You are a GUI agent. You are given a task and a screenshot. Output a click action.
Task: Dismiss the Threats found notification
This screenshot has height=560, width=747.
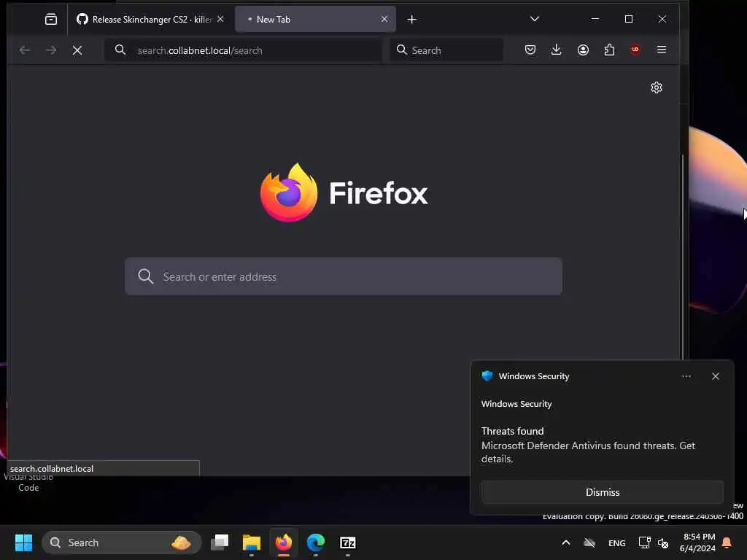[602, 492]
